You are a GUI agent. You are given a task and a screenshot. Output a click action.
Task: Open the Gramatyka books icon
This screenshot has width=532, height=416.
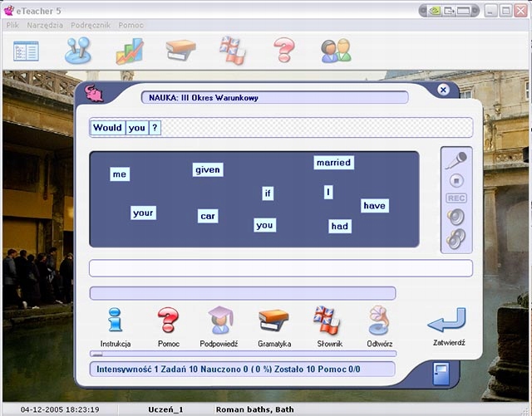(x=273, y=321)
